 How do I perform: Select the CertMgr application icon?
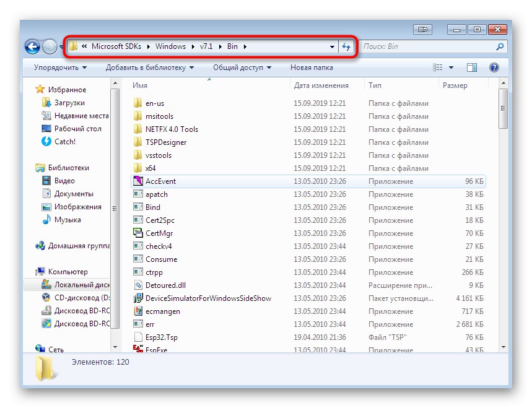point(137,233)
